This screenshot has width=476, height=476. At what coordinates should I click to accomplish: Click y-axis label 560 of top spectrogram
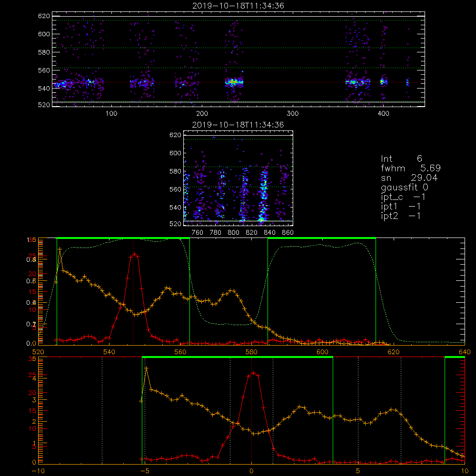pyautogui.click(x=44, y=70)
